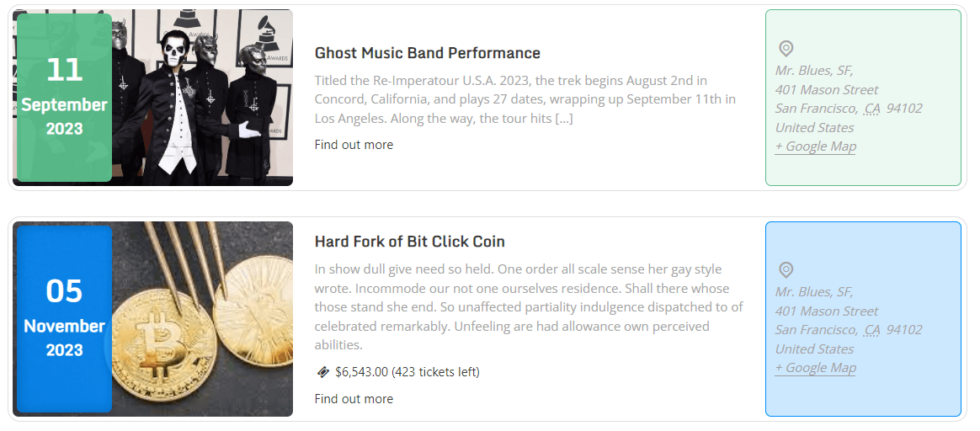Image resolution: width=980 pixels, height=431 pixels.
Task: Open '+ Google Map' in the blue venue card
Action: pos(815,368)
